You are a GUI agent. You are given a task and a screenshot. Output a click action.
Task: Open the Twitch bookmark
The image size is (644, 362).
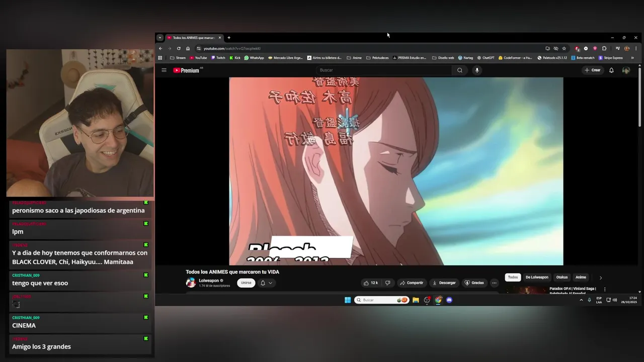pos(218,58)
